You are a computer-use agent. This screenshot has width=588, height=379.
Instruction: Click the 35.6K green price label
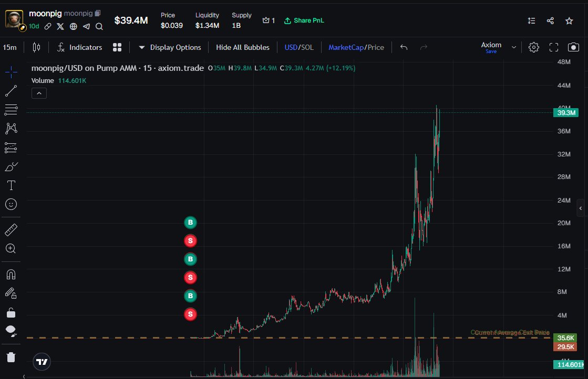click(565, 338)
